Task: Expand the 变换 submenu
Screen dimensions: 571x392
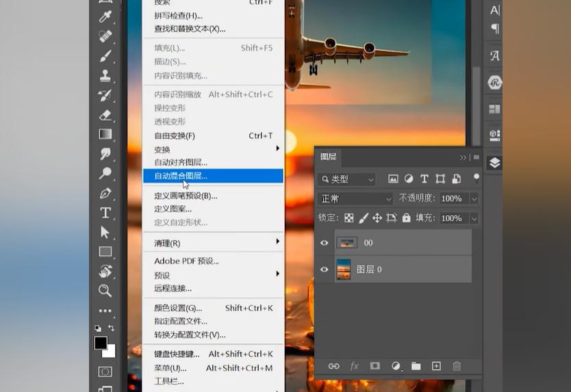Action: pyautogui.click(x=213, y=149)
